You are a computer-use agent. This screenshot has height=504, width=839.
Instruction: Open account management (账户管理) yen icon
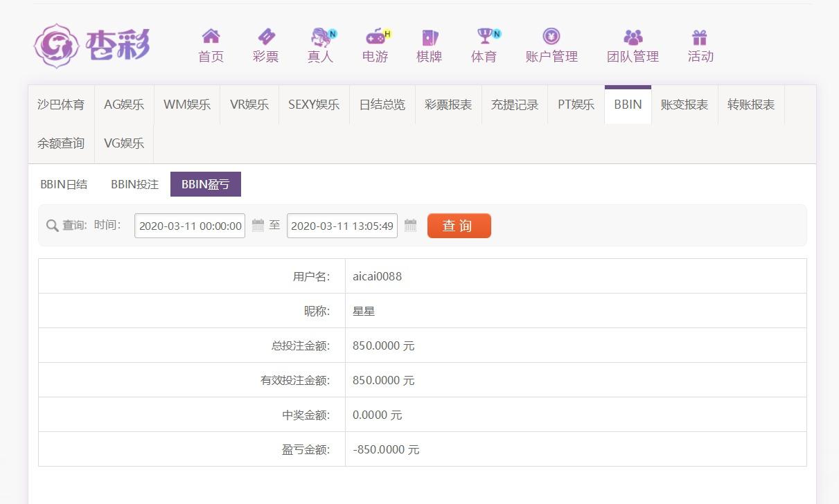(551, 37)
